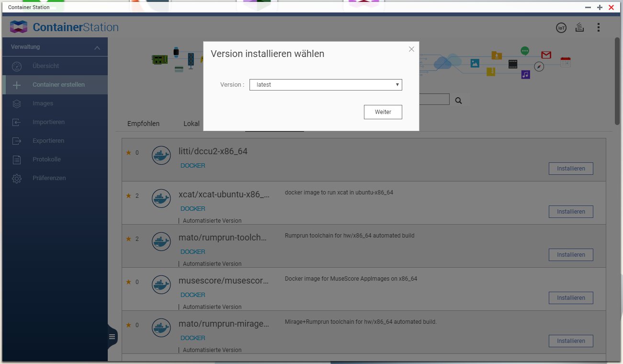Collapse the Verwaltung sidebar section
This screenshot has width=623, height=364.
coord(97,47)
